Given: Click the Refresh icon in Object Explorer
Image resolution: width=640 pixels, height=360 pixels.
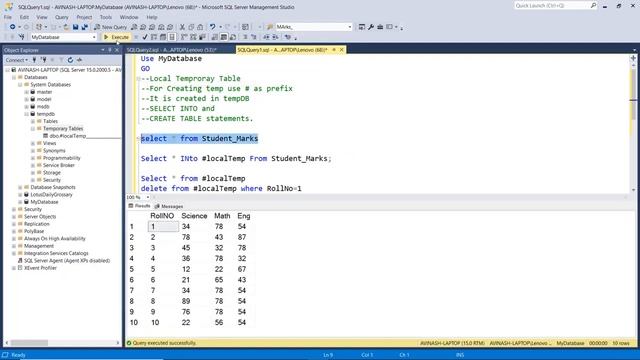Looking at the screenshot, I should point(70,60).
